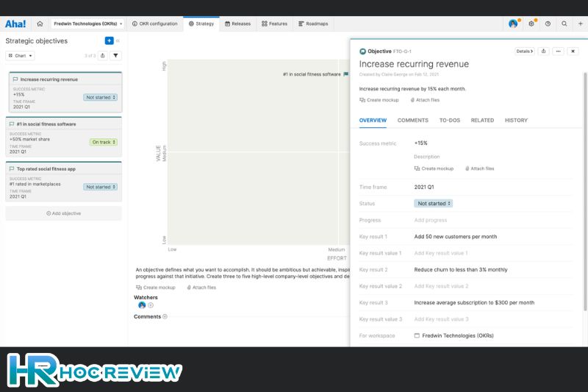Click Add Key result value 1
The height and width of the screenshot is (392, 588).
click(441, 253)
